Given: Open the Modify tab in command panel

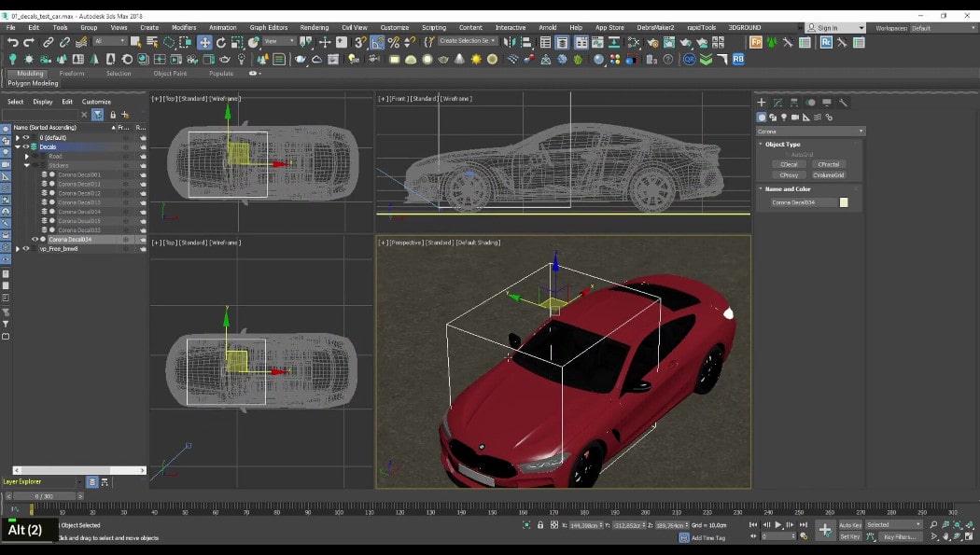Looking at the screenshot, I should coord(777,103).
